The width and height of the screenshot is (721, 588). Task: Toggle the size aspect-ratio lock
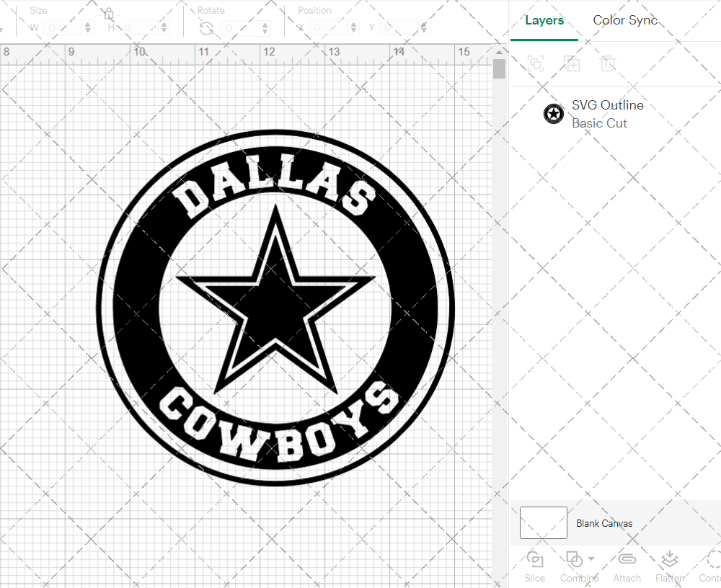pyautogui.click(x=108, y=14)
